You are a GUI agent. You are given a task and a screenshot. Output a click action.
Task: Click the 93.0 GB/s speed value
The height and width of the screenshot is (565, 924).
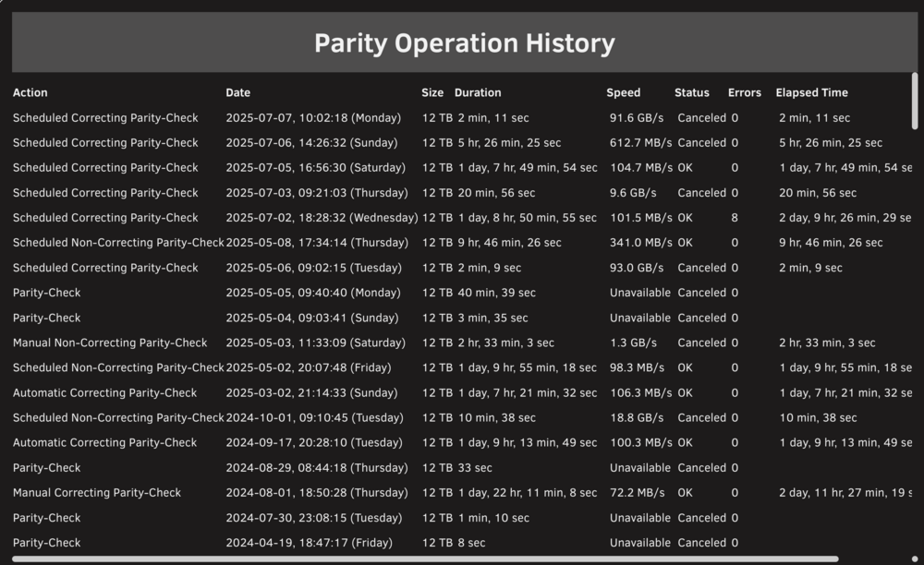point(637,268)
